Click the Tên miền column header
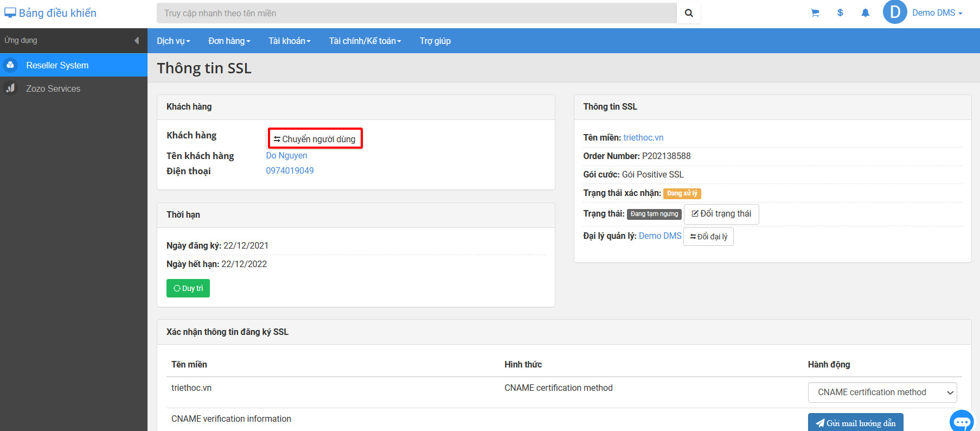Screen dimensions: 980x431 pos(189,364)
